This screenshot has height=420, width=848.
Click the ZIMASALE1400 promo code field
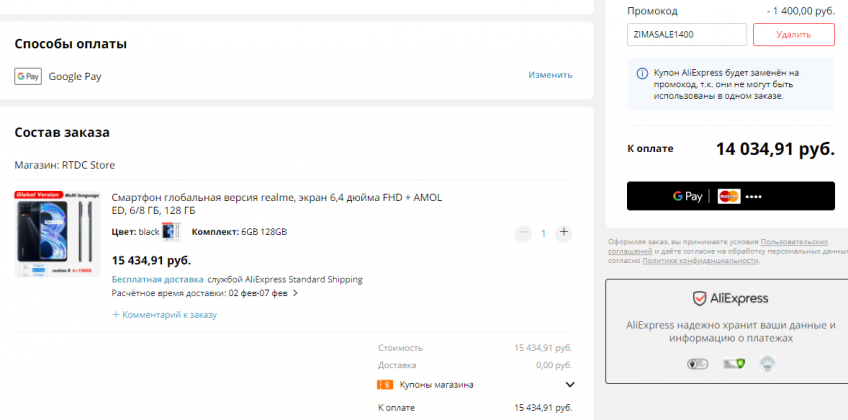coord(686,35)
